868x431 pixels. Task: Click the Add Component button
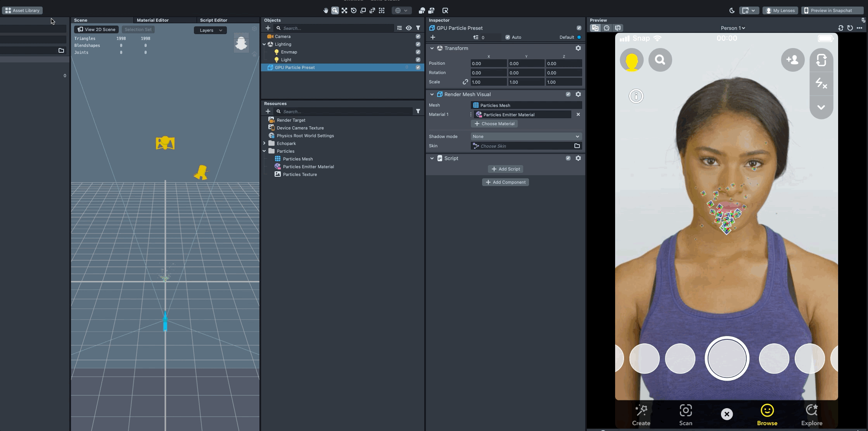click(x=505, y=182)
